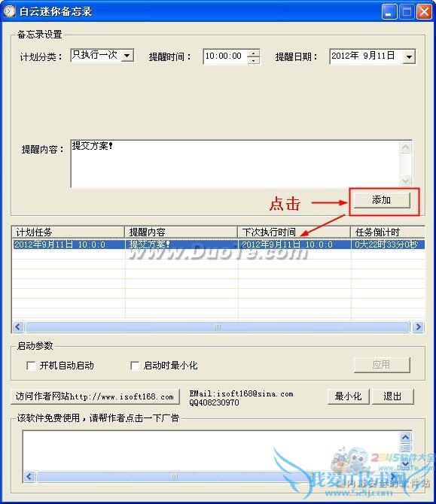This screenshot has height=504, width=436.
Task: Click the 提醒时间 field showing 10:00:00
Action: [225, 56]
